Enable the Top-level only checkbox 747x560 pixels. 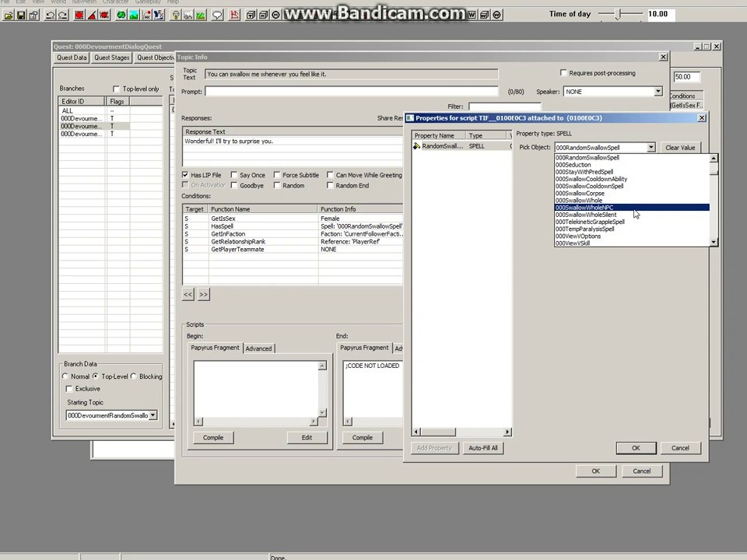[x=116, y=89]
